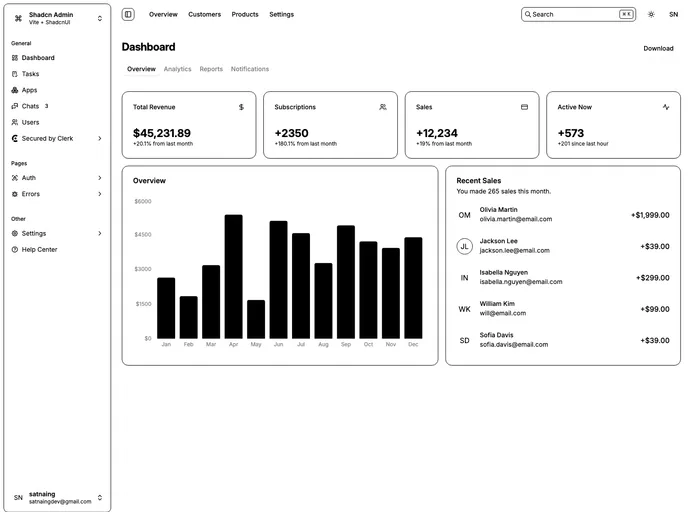Click the +$1,999.00 sale amount
Image resolution: width=688 pixels, height=512 pixels.
pyautogui.click(x=650, y=215)
